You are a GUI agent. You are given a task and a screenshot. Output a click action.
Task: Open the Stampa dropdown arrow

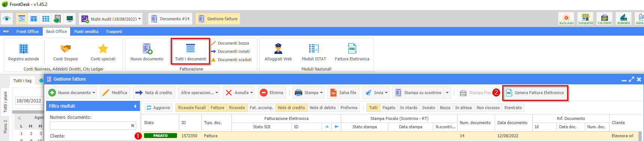(x=322, y=93)
